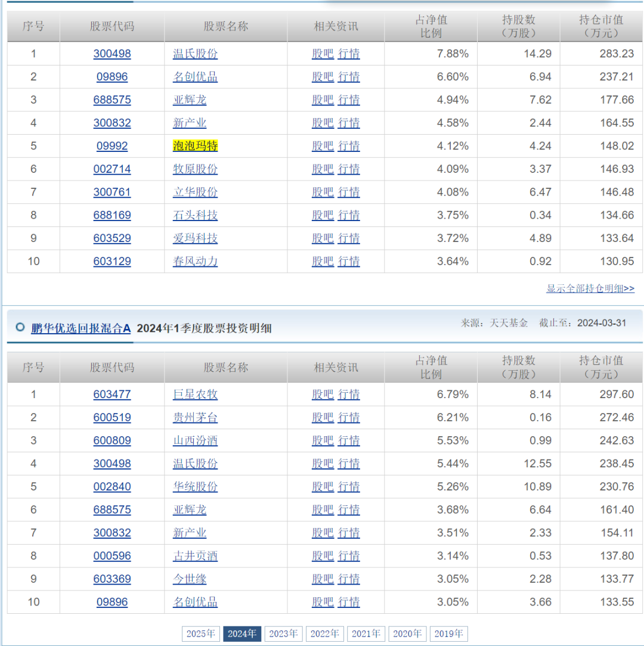Open 股吧 link in the 春风动力 row
Viewport: 644px width, 646px height.
[323, 261]
